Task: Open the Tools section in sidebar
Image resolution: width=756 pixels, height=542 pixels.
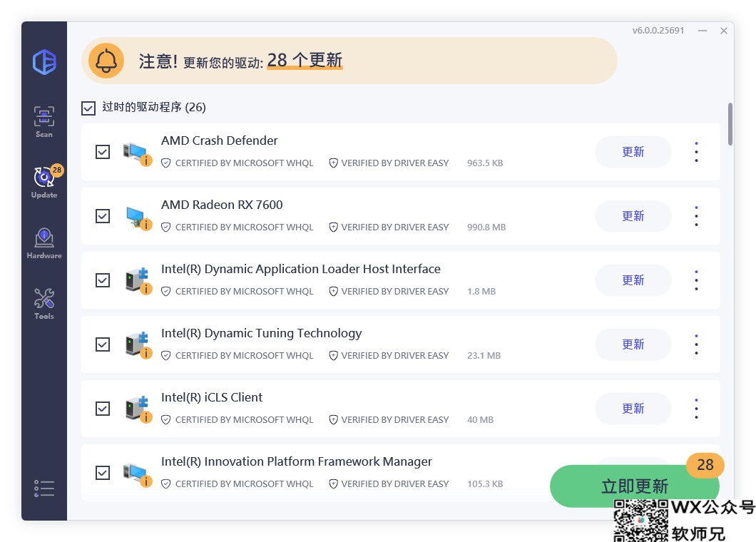Action: pyautogui.click(x=44, y=298)
